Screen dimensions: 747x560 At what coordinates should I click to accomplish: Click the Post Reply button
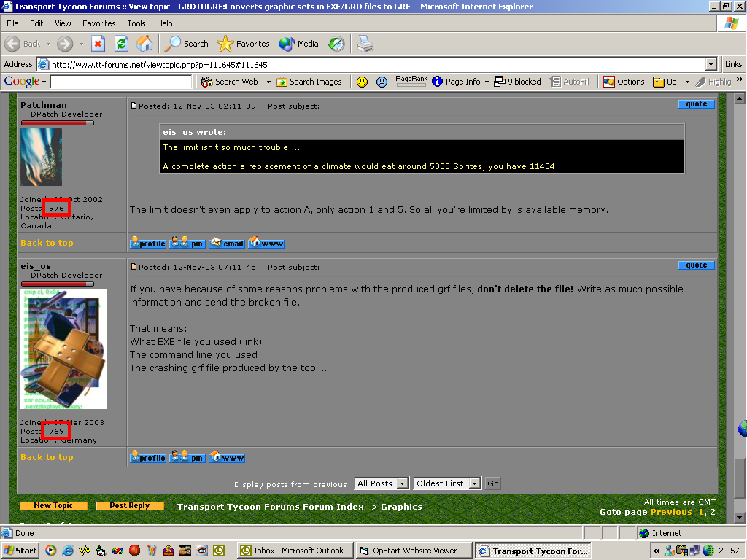coord(130,506)
